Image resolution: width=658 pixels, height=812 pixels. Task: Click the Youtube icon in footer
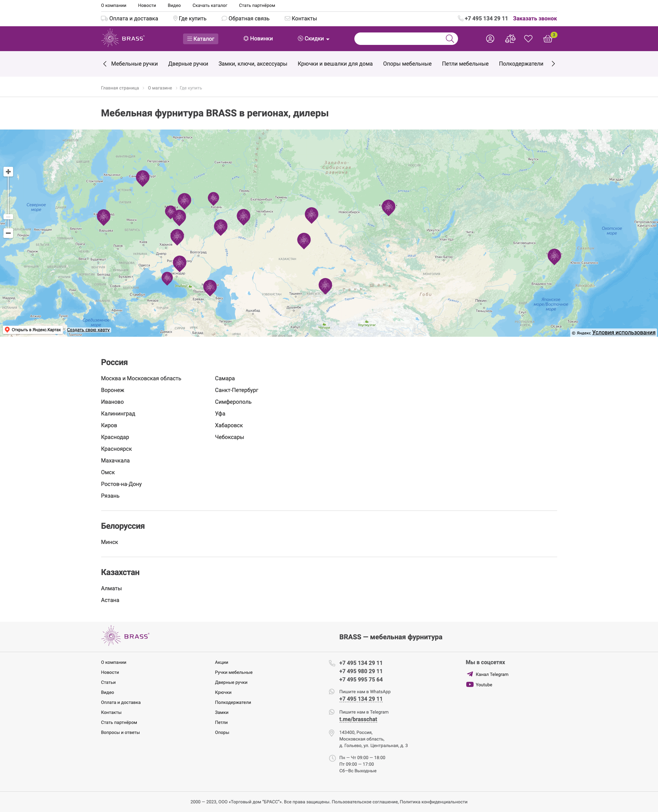pos(470,684)
